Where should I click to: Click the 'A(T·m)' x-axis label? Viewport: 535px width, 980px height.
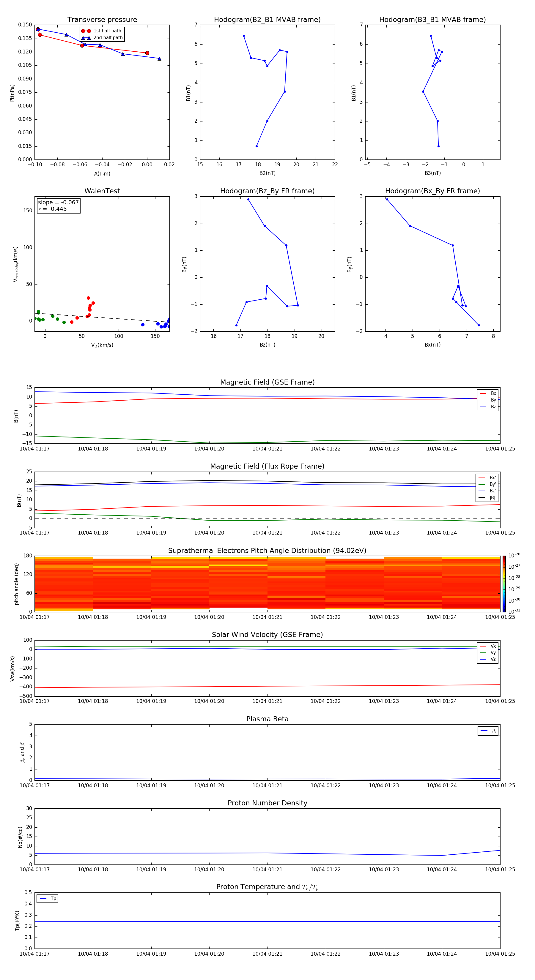[x=102, y=173]
